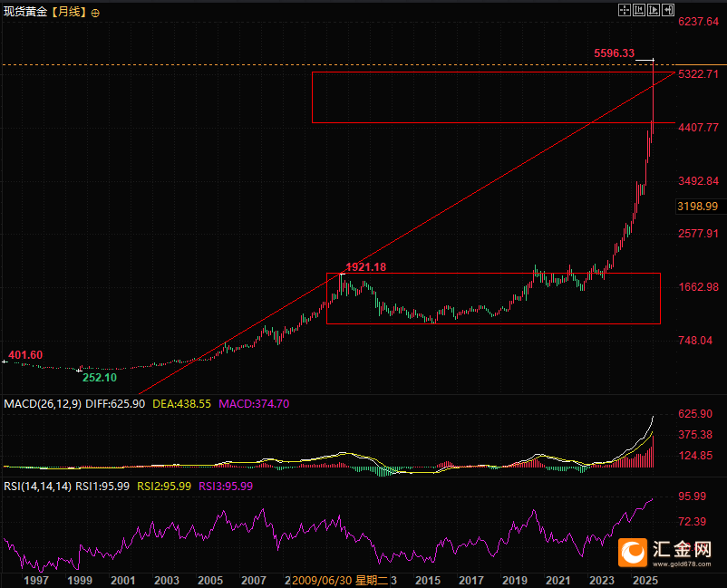
Task: Click the 2577.91 price axis value
Action: [x=698, y=234]
